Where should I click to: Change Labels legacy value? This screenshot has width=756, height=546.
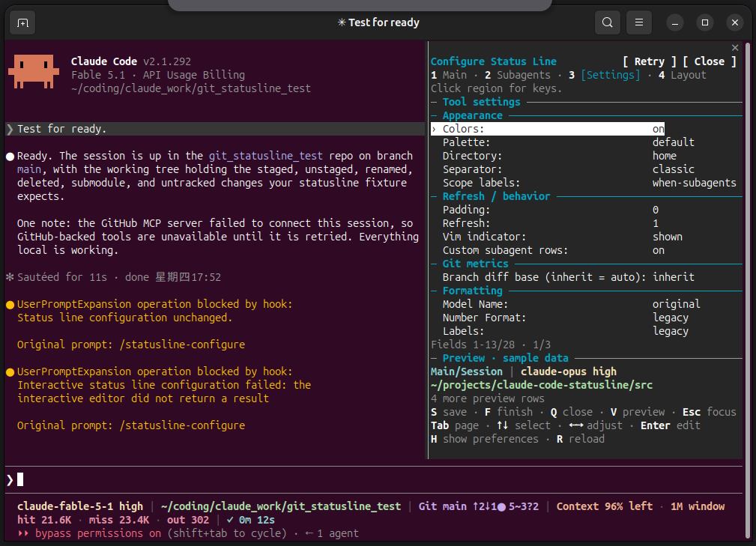(x=670, y=331)
